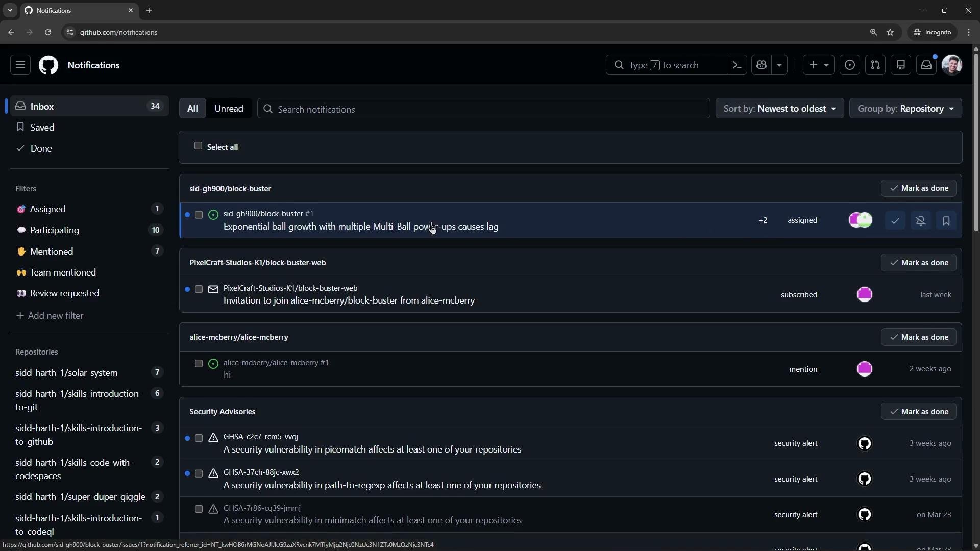Viewport: 980px width, 551px height.
Task: Open Saved notifications in sidebar
Action: (89, 127)
